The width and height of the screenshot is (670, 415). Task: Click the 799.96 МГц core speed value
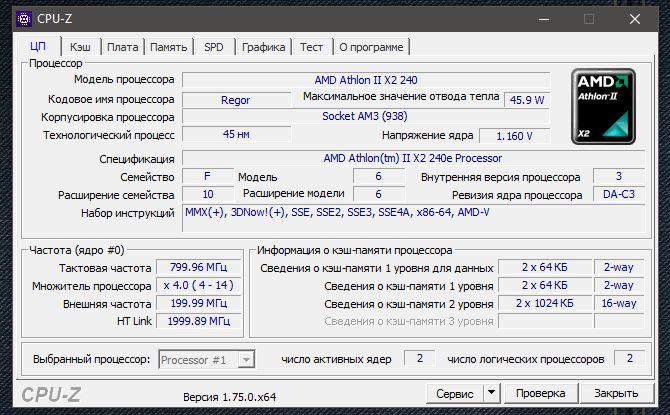199,267
